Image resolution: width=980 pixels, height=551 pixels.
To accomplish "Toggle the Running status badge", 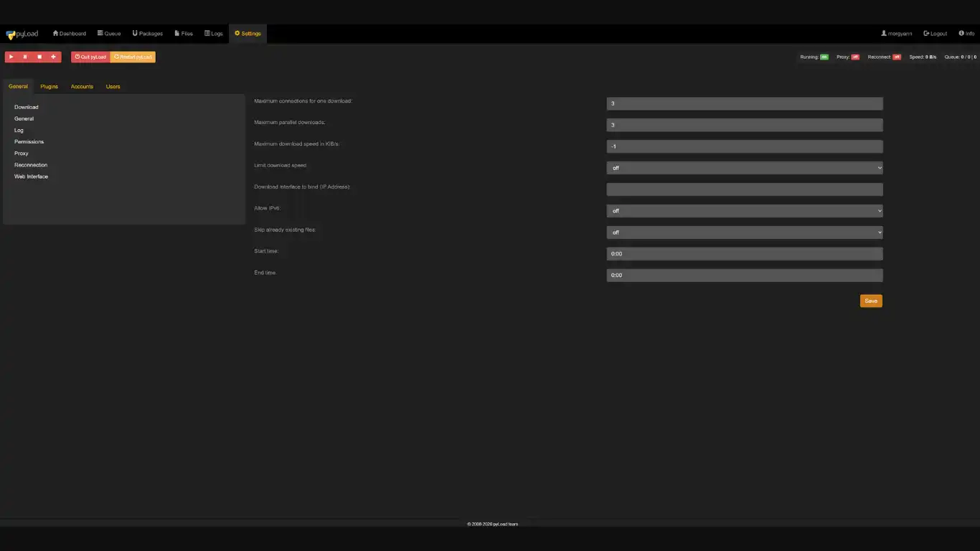I will [824, 57].
